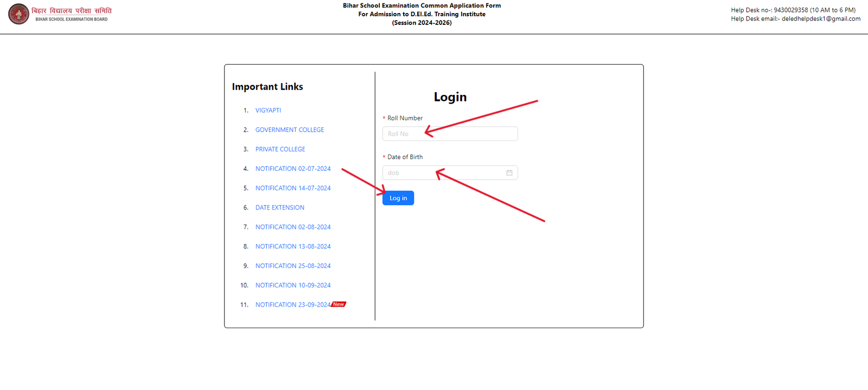
Task: Click the Hindi board name header text
Action: click(72, 10)
